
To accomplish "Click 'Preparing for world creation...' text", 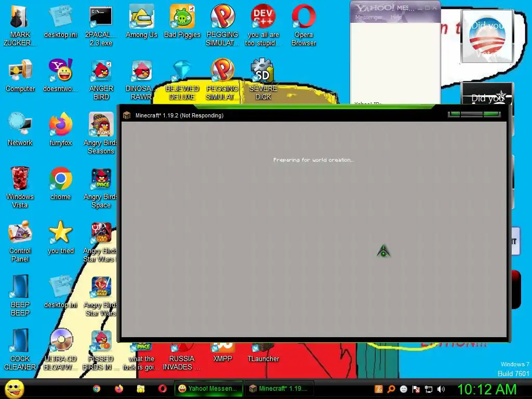I will coord(313,160).
